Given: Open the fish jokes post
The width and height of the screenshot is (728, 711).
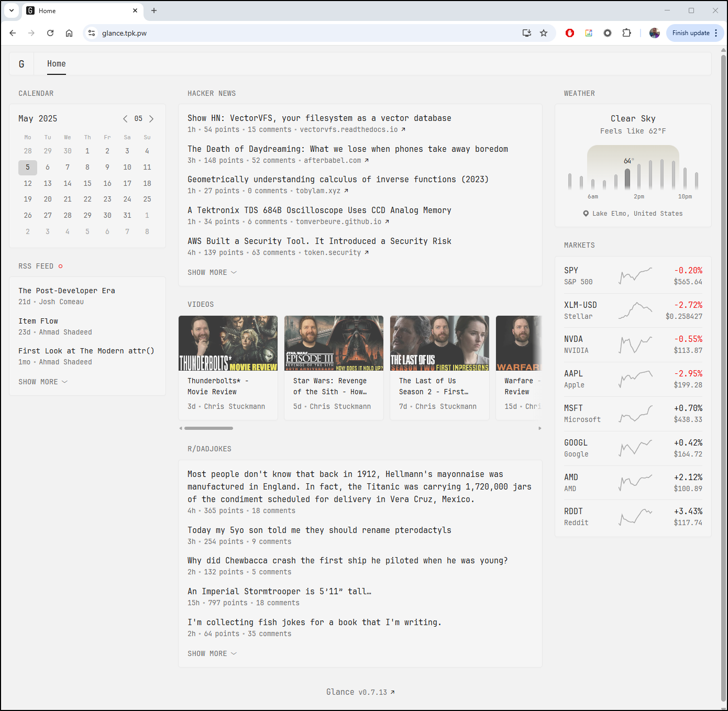Looking at the screenshot, I should (314, 623).
